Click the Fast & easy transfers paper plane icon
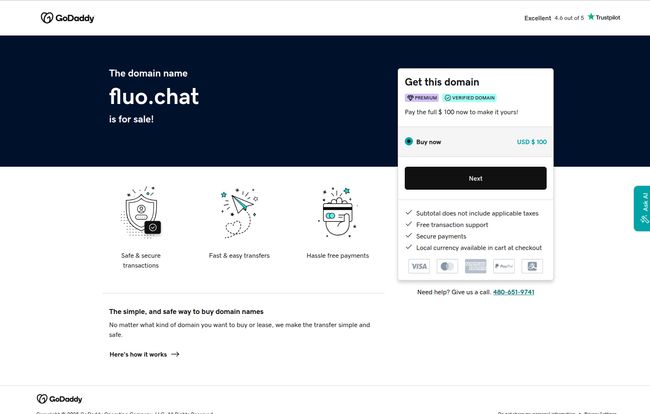Screen dimensions: 650x414 (239, 213)
